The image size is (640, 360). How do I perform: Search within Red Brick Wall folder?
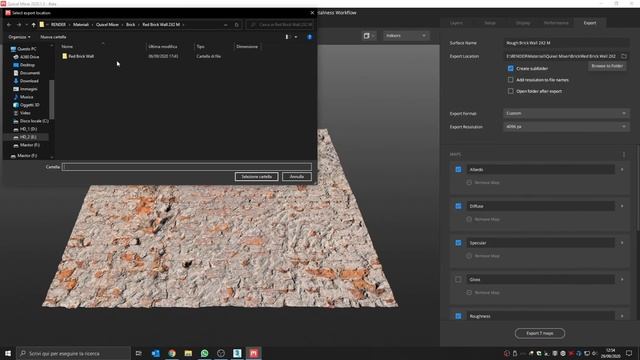click(280, 25)
